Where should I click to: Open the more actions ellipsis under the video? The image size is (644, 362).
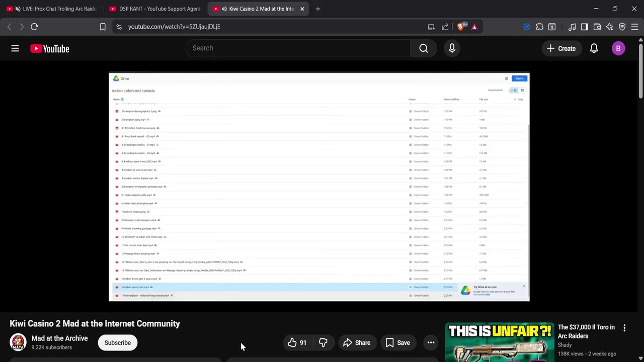pos(431,343)
